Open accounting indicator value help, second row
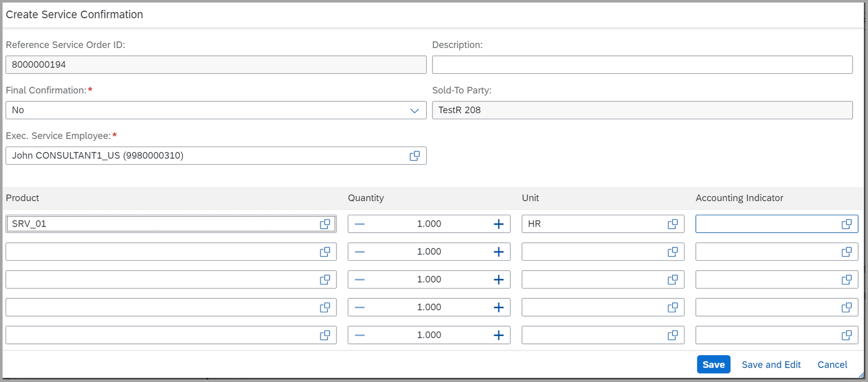The height and width of the screenshot is (382, 868). click(847, 252)
